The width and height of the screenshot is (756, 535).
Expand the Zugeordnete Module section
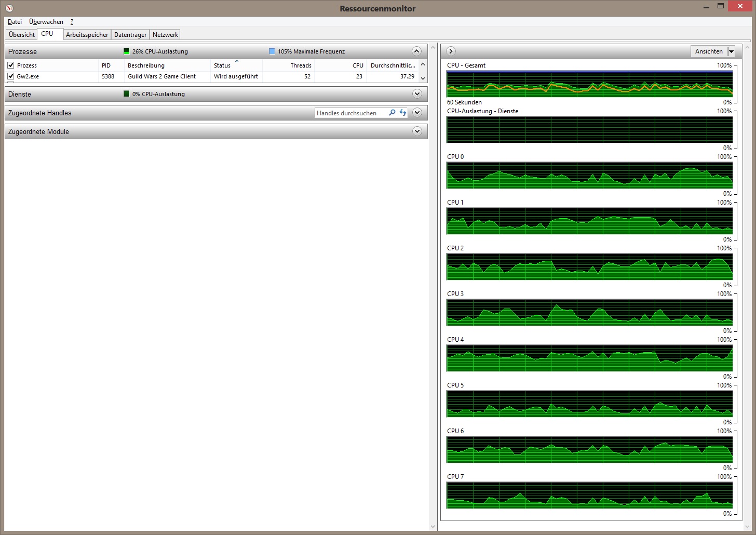[416, 131]
